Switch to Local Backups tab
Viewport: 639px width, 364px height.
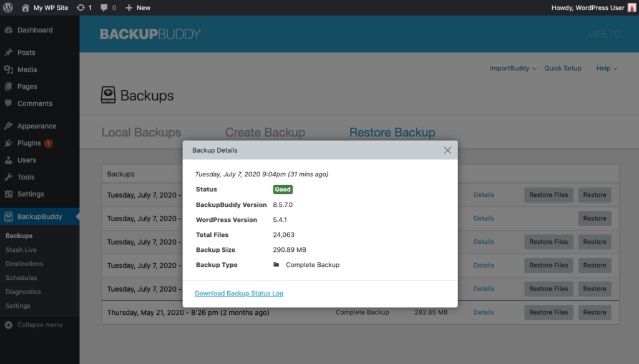(x=141, y=132)
